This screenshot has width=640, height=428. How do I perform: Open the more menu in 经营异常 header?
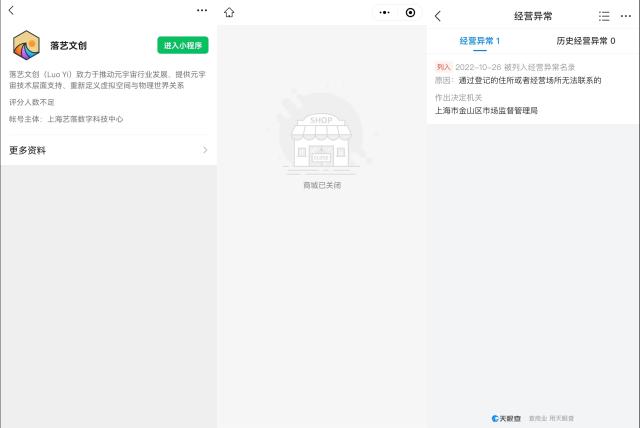626,16
